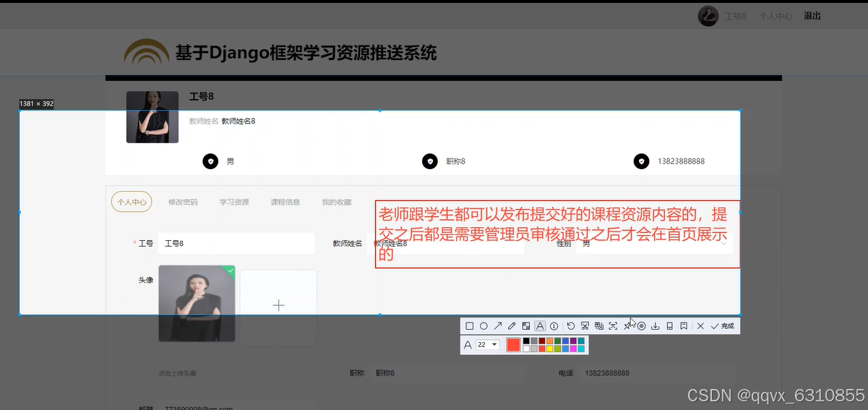Screen dimensions: 868x410
Task: Click 退出 to log out
Action: click(x=812, y=16)
